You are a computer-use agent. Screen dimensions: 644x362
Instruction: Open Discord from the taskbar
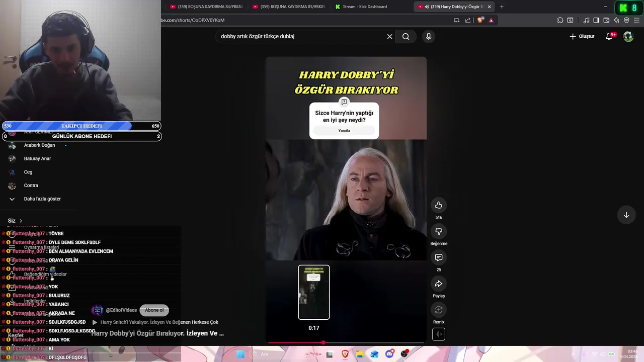[x=389, y=354]
